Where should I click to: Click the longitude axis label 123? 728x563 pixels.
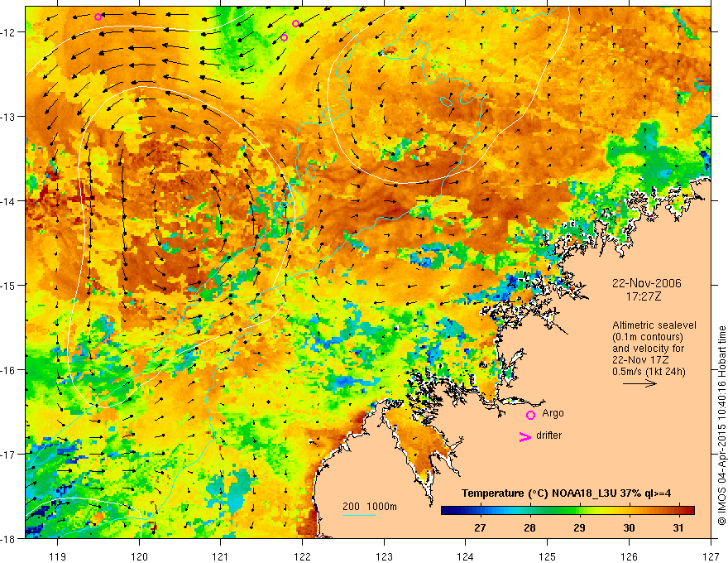coord(384,556)
